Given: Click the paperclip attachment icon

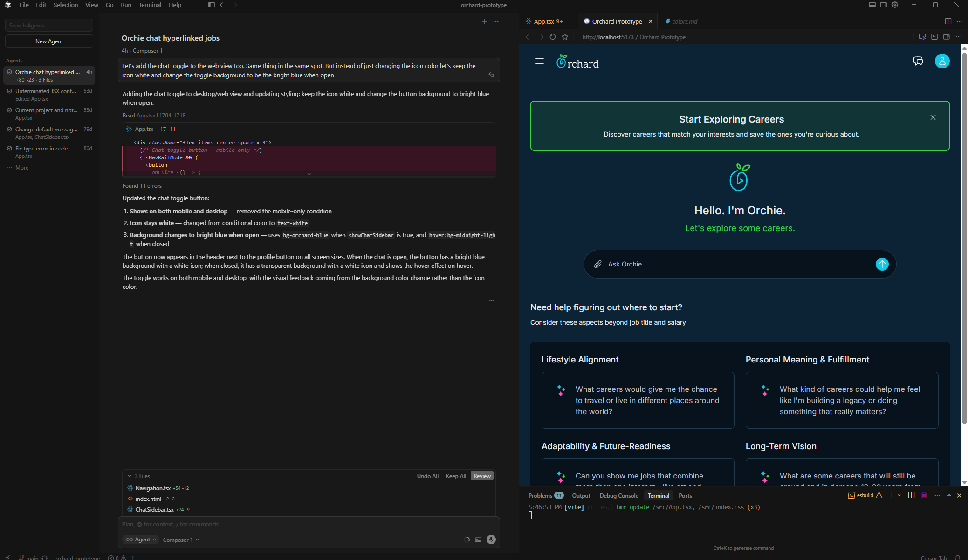Looking at the screenshot, I should click(x=598, y=264).
